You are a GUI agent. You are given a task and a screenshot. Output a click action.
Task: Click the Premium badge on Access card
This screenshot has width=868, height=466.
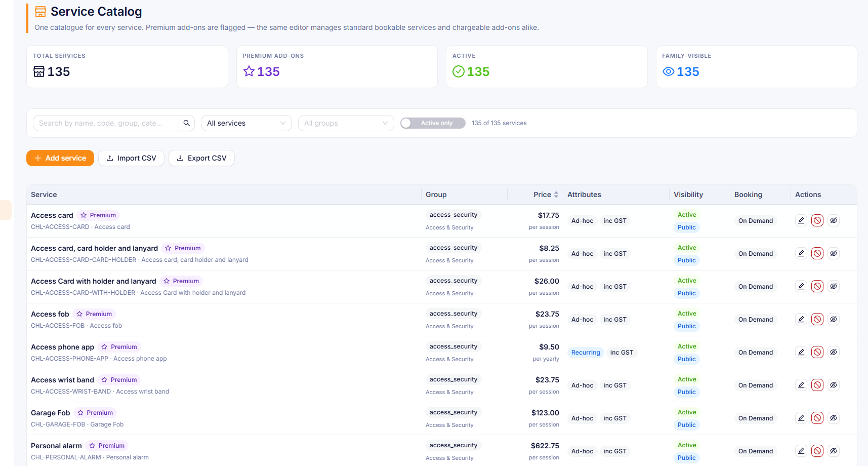point(99,215)
